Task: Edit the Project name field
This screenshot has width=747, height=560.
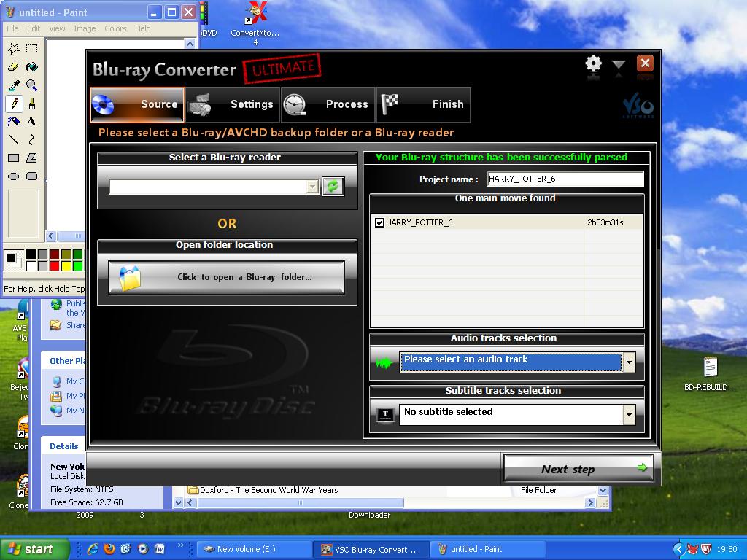Action: 565,179
